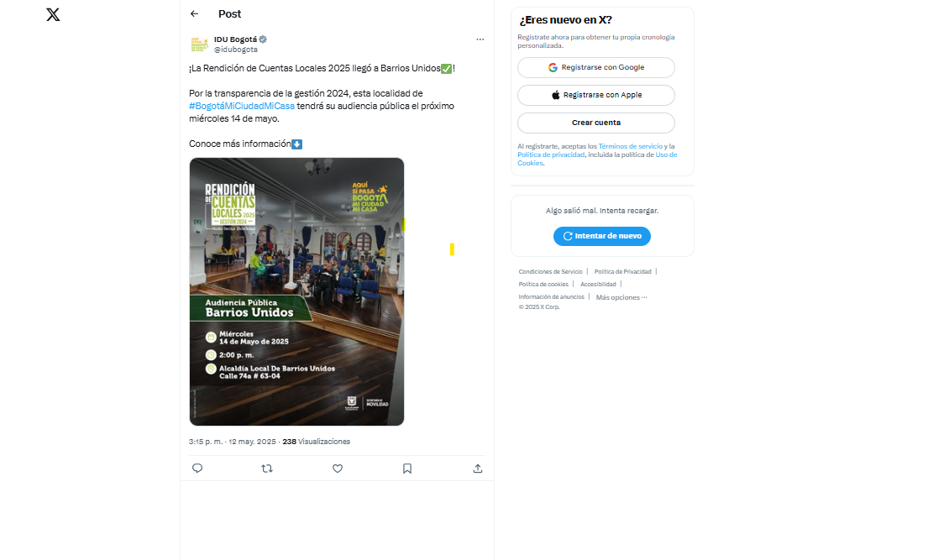Open the #BogotáMiCiudadMiCasa hashtag link
949x560 pixels.
coord(242,106)
